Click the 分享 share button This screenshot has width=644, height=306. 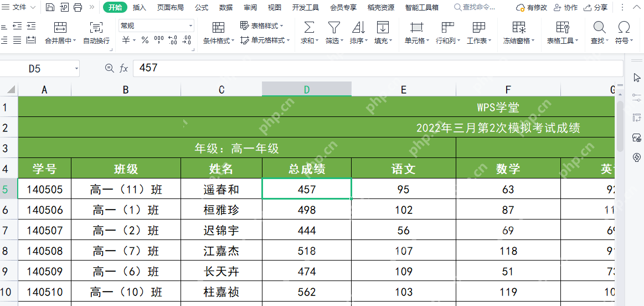tap(595, 7)
